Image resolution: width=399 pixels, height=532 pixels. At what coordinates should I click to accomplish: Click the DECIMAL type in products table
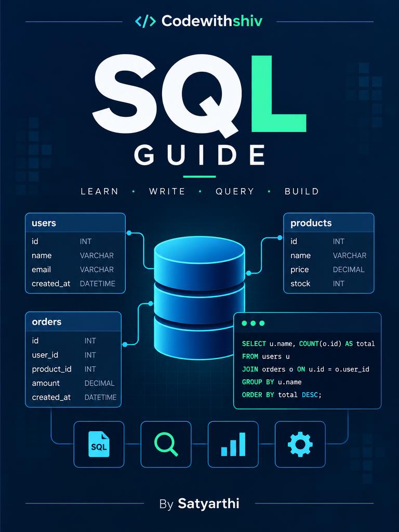coord(349,270)
